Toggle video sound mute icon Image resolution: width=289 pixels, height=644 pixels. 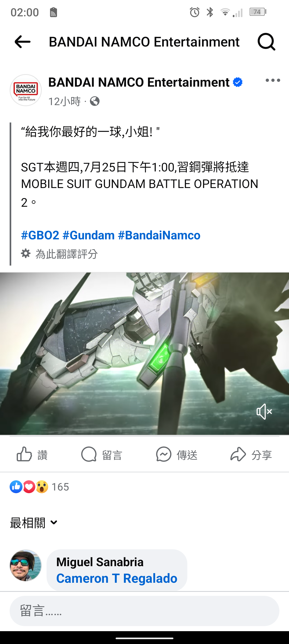(x=264, y=412)
